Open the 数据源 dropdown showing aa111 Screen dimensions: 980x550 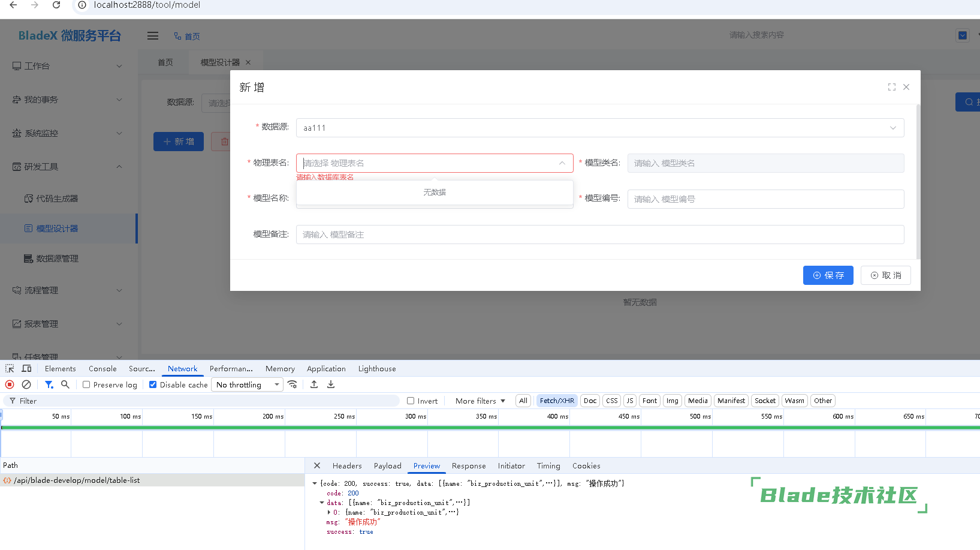[x=599, y=128]
